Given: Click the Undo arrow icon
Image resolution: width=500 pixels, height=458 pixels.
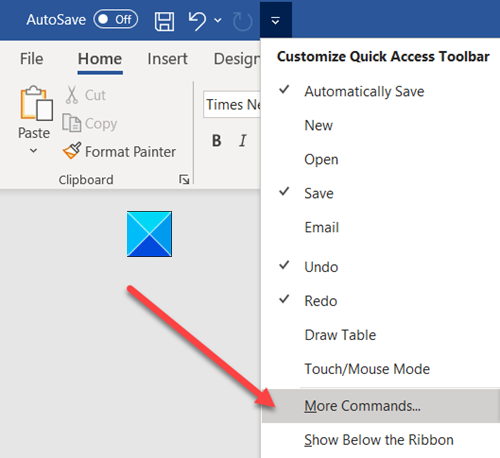Looking at the screenshot, I should (197, 21).
